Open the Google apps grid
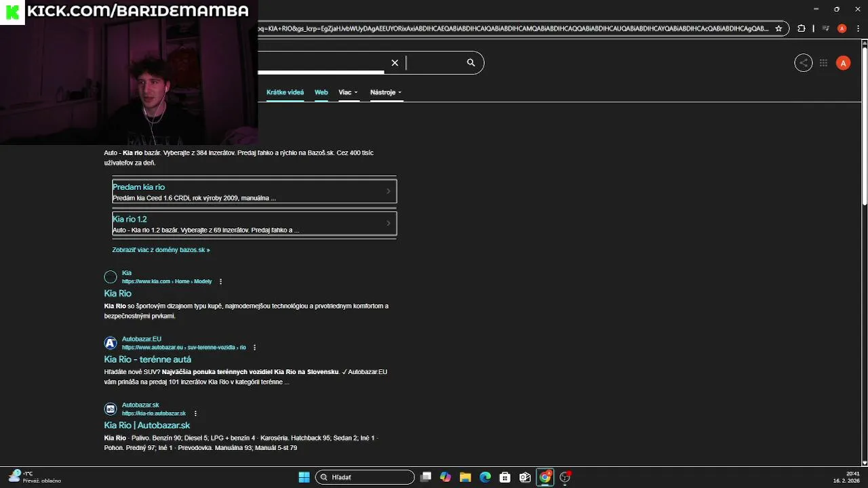This screenshot has width=868, height=488. pos(823,63)
